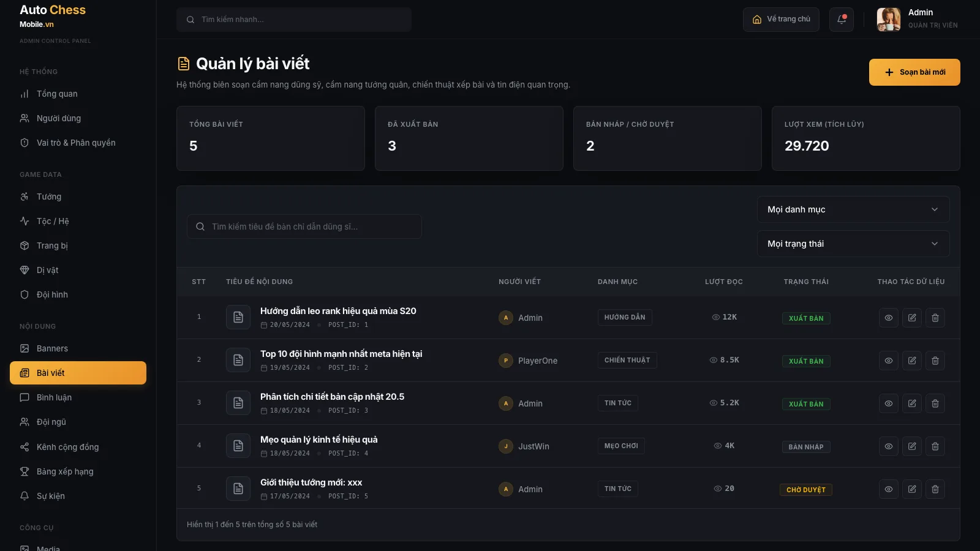The height and width of the screenshot is (551, 980).
Task: Click document icon of post "Hướng dẫn leo rank"
Action: pyautogui.click(x=238, y=317)
